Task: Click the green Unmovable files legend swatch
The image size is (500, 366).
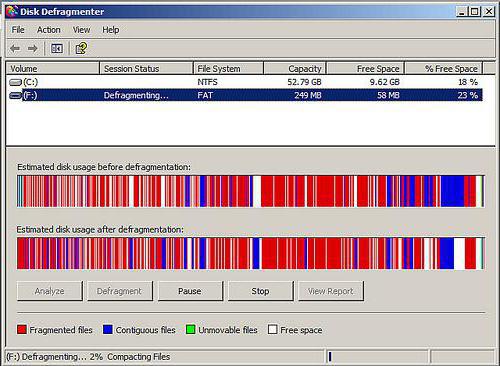Action: [190, 330]
